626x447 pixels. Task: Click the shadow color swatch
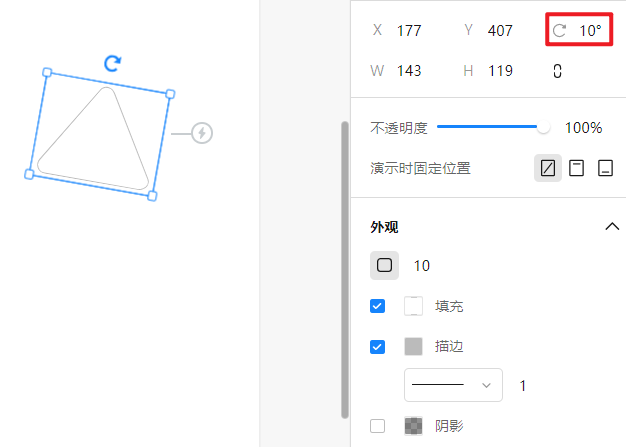pos(414,426)
